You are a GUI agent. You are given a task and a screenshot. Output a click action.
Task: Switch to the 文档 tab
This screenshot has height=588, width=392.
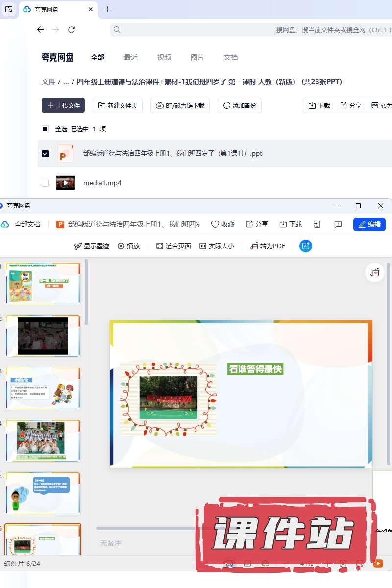pos(231,57)
